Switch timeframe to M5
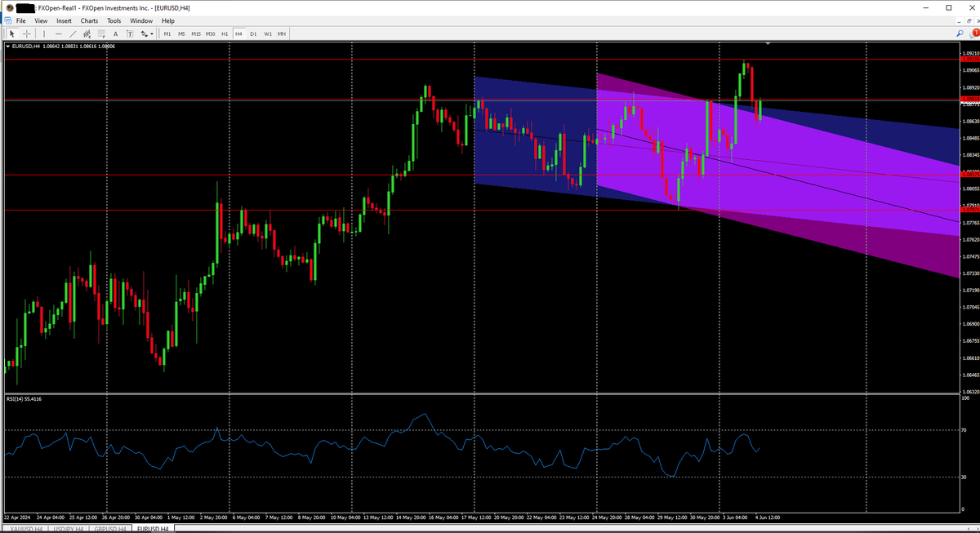This screenshot has width=980, height=533. tap(181, 33)
